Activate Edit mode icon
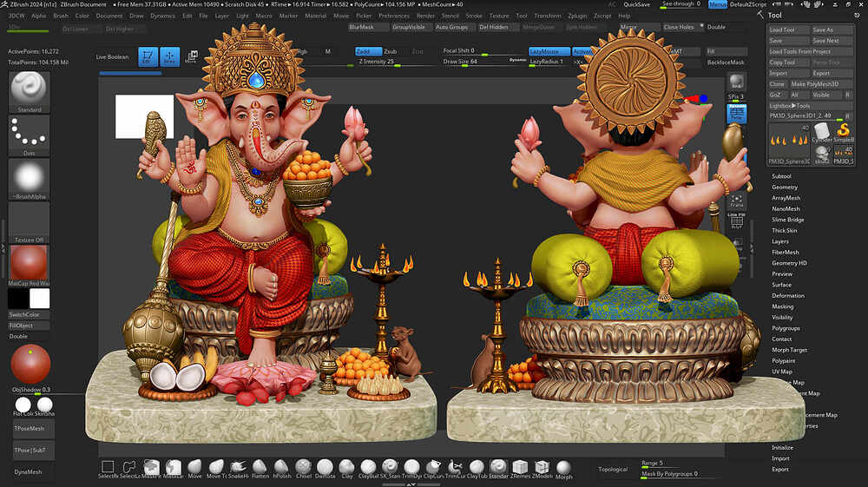The width and height of the screenshot is (868, 487). [148, 56]
